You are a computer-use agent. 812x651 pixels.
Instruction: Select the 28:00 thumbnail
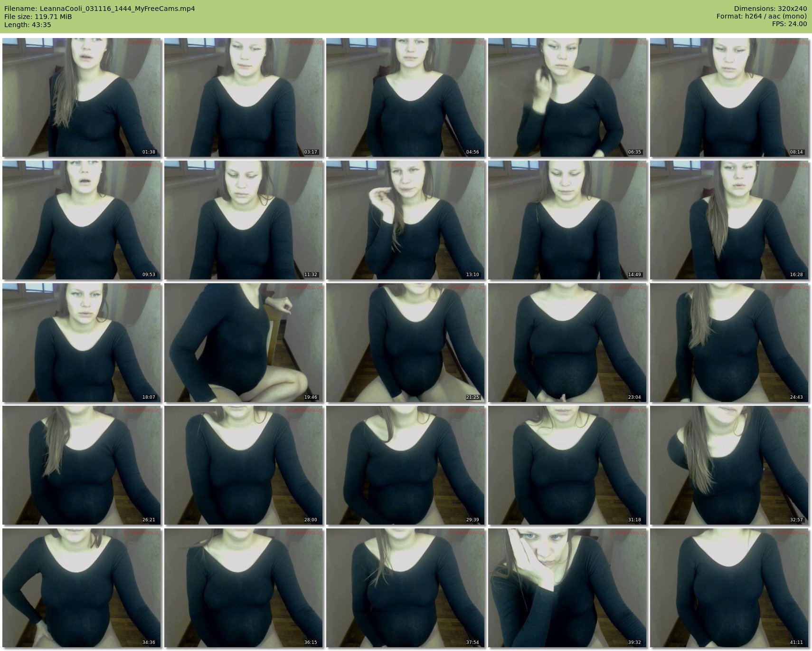pos(244,465)
